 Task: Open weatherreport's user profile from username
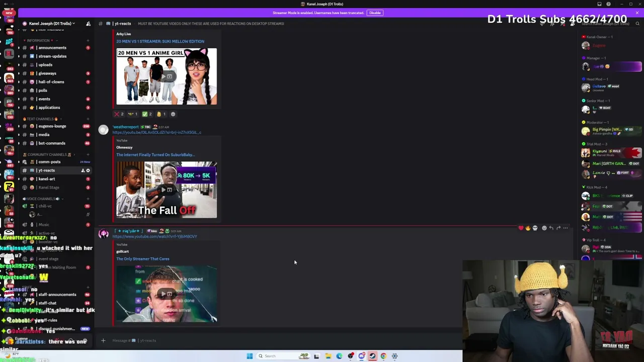pyautogui.click(x=125, y=127)
